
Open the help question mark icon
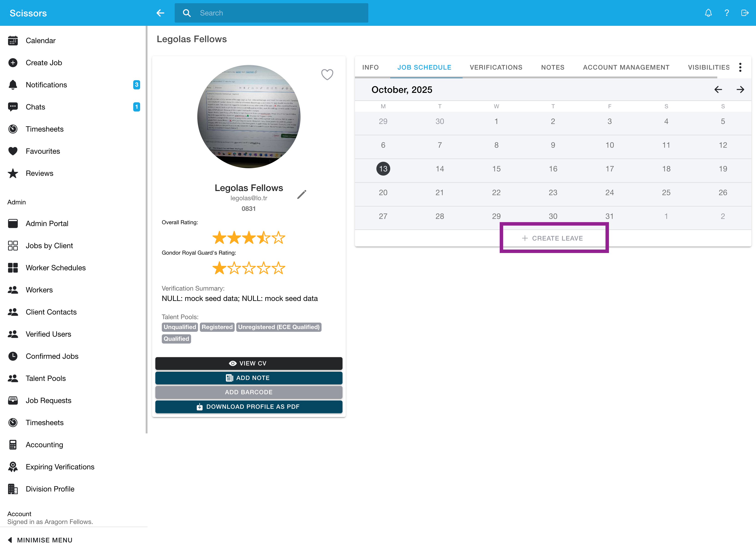click(726, 13)
